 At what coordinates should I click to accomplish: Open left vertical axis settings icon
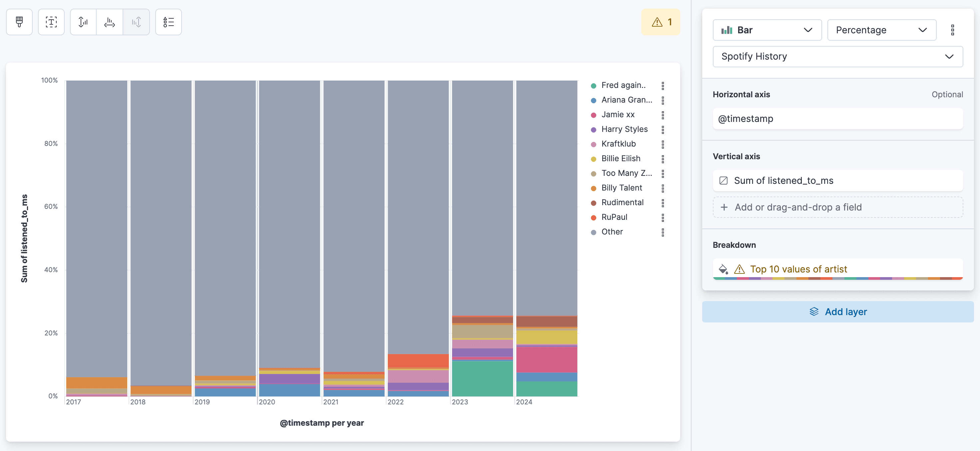83,22
